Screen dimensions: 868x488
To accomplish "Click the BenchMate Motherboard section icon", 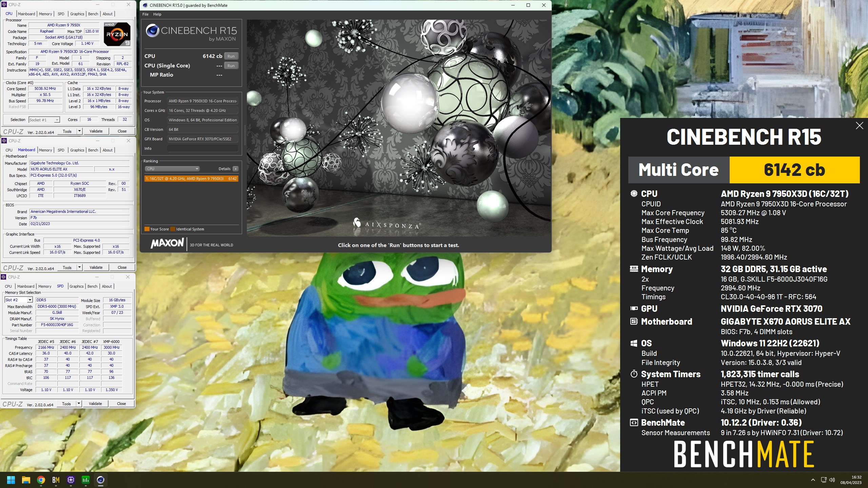I will 634,321.
